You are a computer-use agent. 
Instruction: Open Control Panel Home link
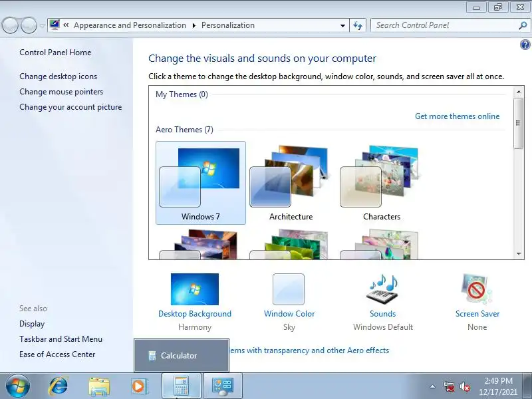55,53
